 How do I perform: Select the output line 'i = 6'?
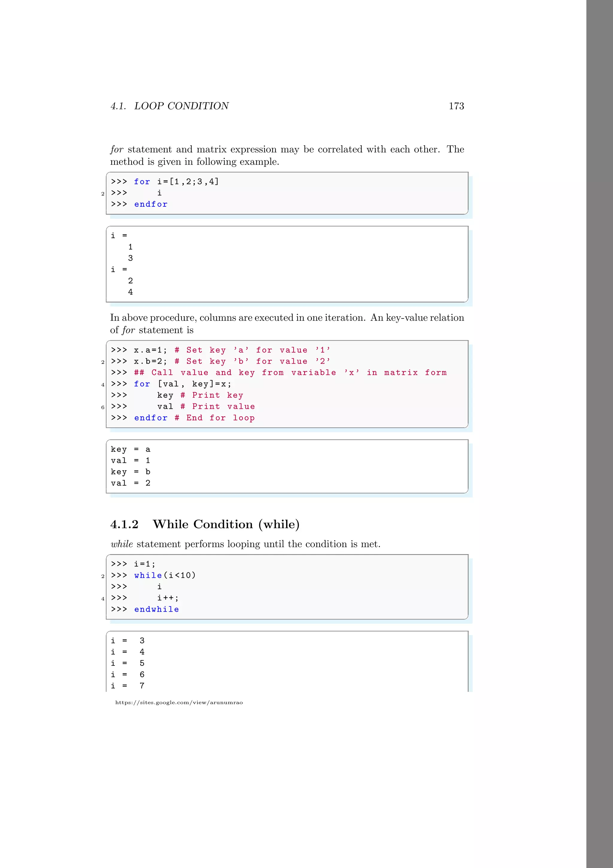pyautogui.click(x=128, y=675)
